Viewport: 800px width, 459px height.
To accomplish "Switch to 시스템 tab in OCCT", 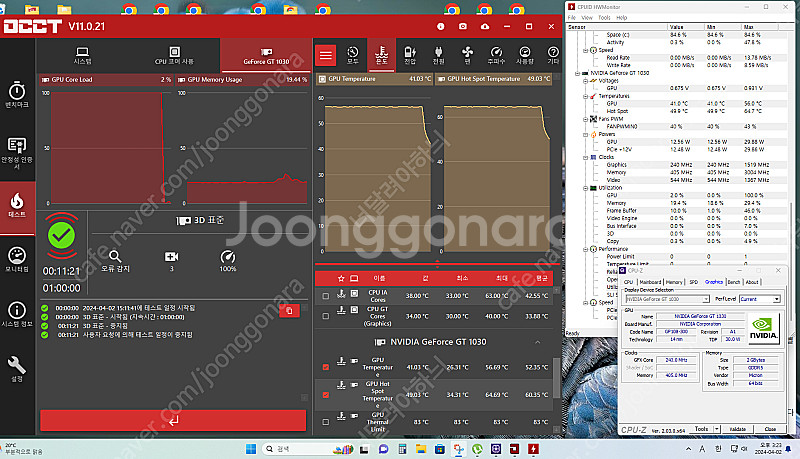I will (82, 56).
